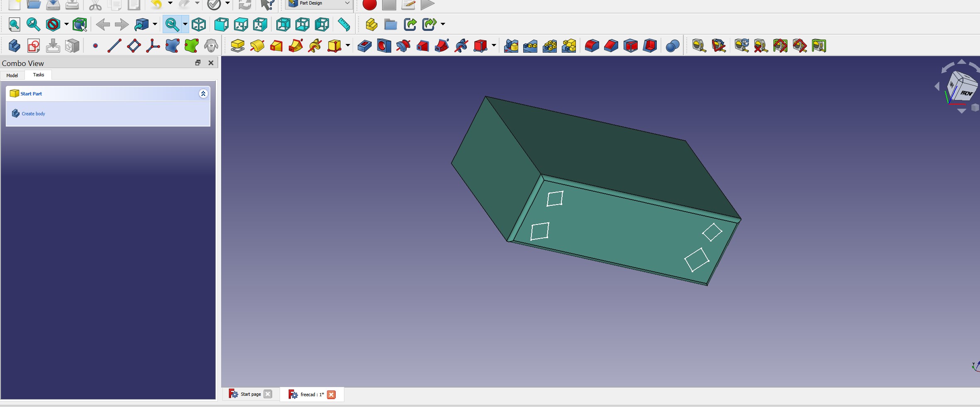Click the Shape binder tool

pyautogui.click(x=173, y=46)
